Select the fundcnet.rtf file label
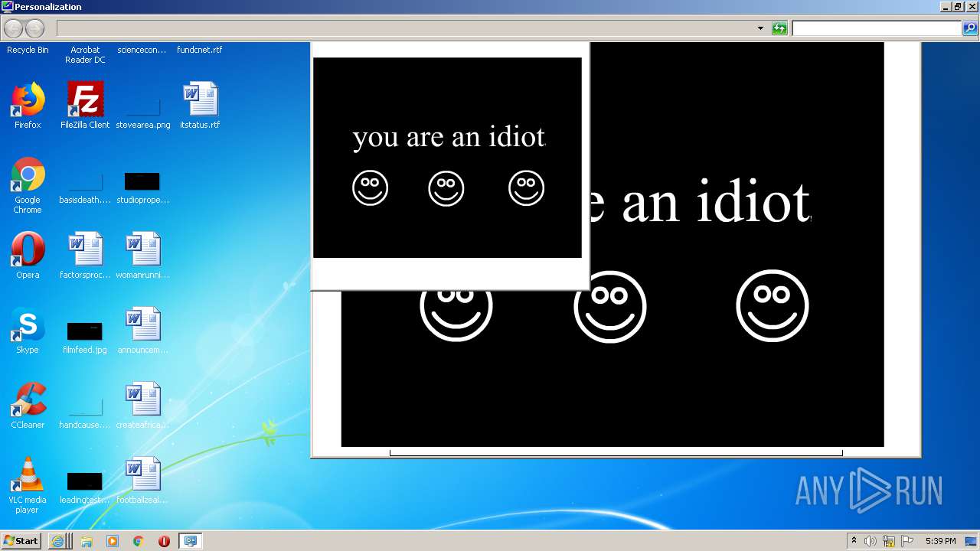 pos(200,50)
